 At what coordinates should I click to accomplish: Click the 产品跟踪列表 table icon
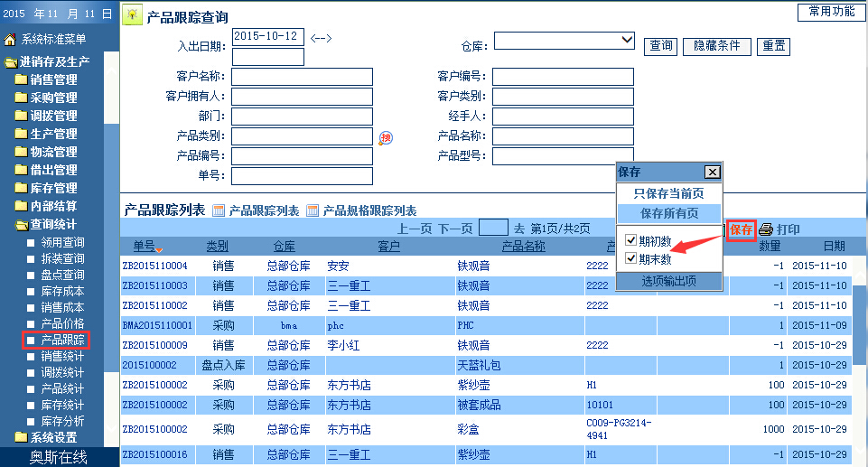[219, 211]
